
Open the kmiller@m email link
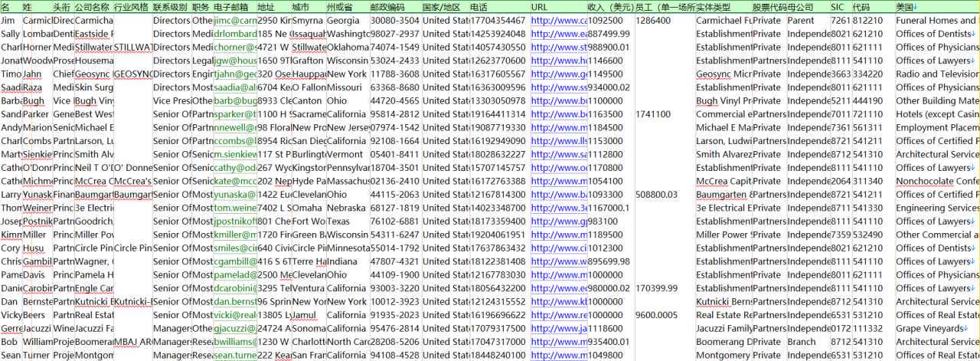coord(235,235)
